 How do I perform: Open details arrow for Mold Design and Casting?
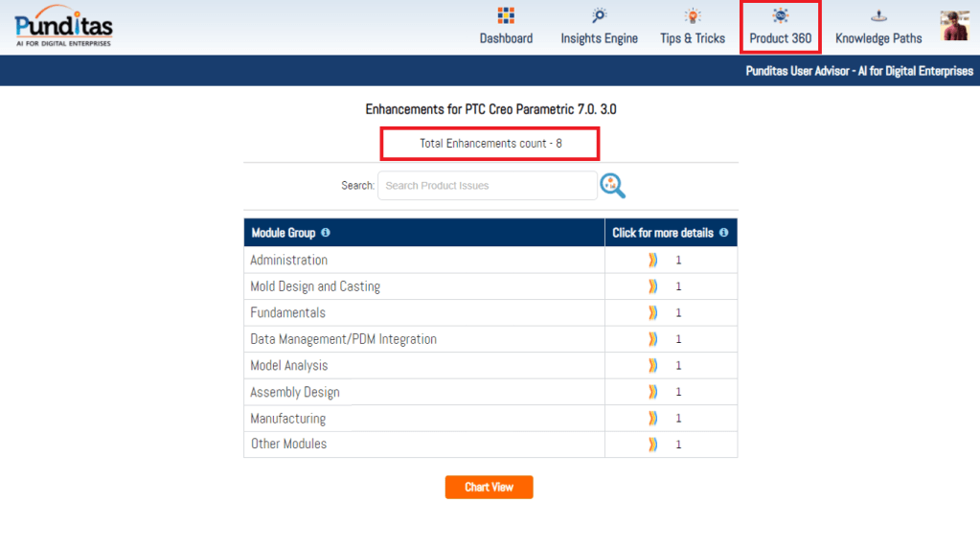(x=652, y=286)
